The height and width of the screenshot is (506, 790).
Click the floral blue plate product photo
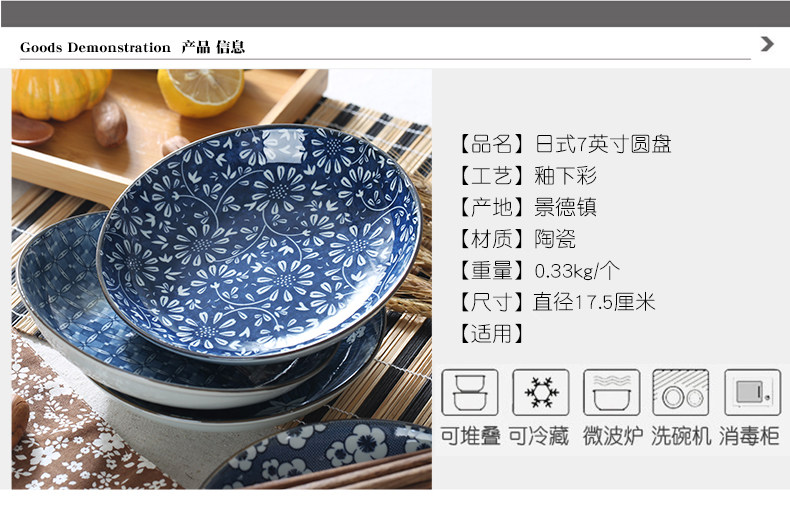click(222, 279)
